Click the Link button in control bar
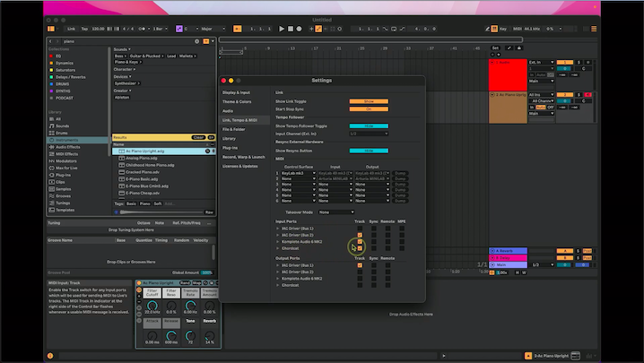The height and width of the screenshot is (363, 644). pyautogui.click(x=72, y=29)
